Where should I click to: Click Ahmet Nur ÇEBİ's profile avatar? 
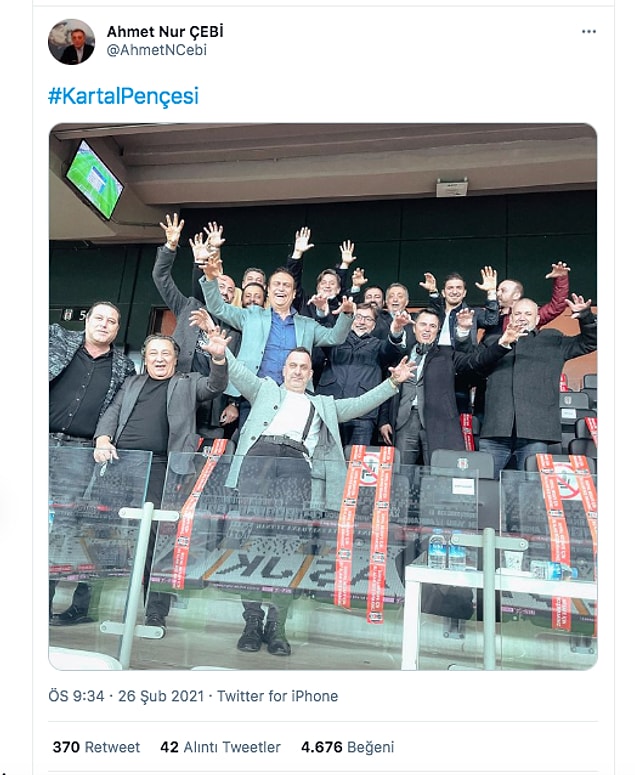pos(71,42)
